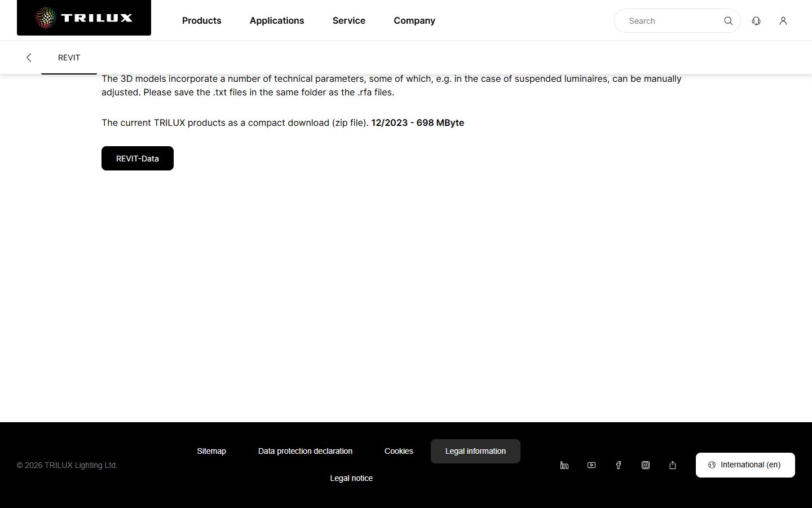This screenshot has height=508, width=812.
Task: Open the Products menu
Action: click(x=202, y=20)
